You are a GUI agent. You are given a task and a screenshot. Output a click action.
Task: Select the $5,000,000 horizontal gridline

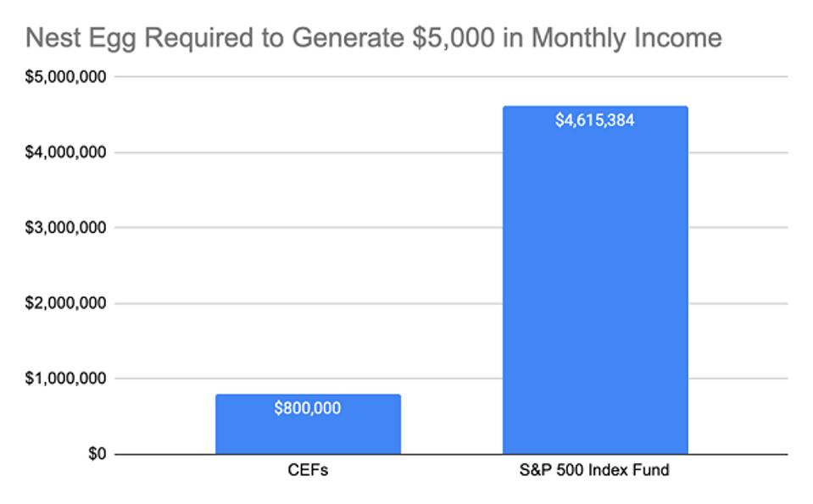[x=449, y=77]
